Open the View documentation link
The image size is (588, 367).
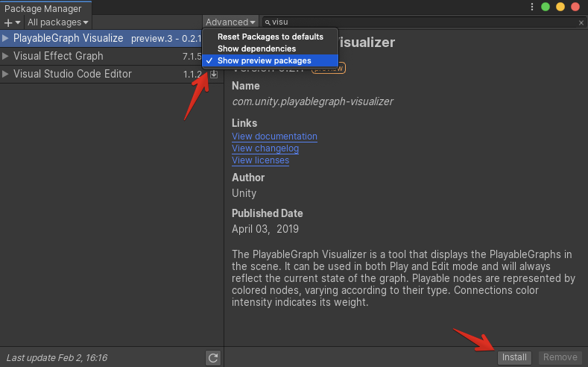274,137
